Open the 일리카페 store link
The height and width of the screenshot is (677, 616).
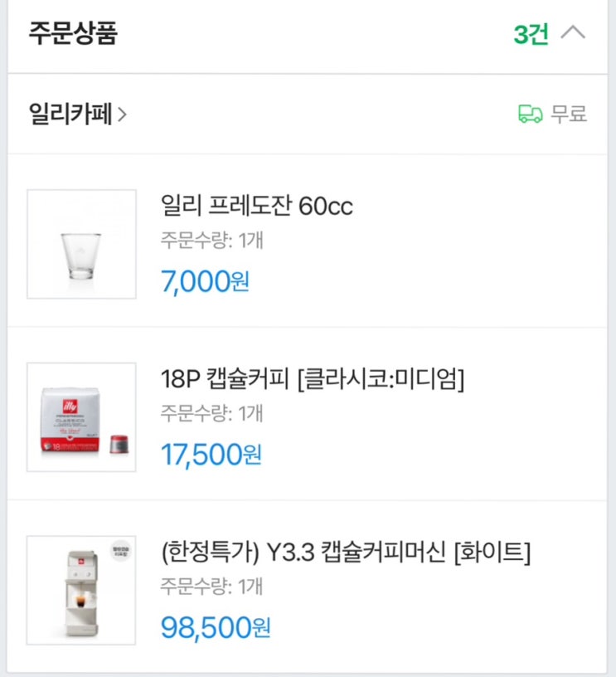(x=70, y=114)
